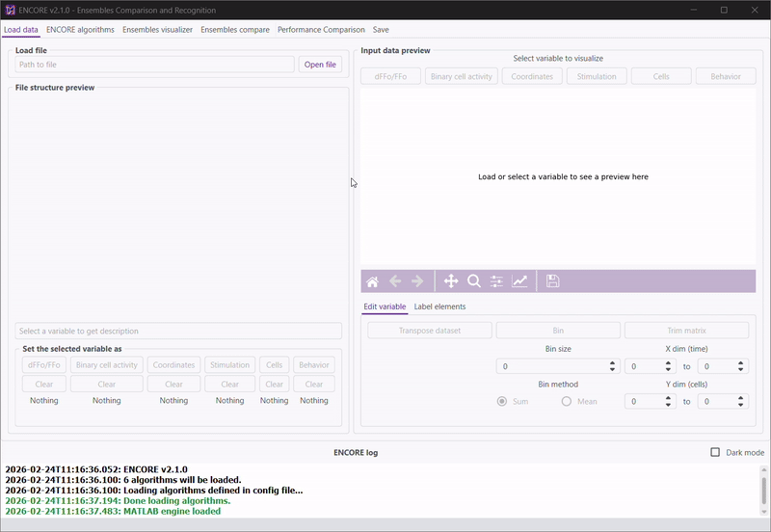Clear the Binary cell activity assignment
The height and width of the screenshot is (532, 771).
pyautogui.click(x=107, y=384)
